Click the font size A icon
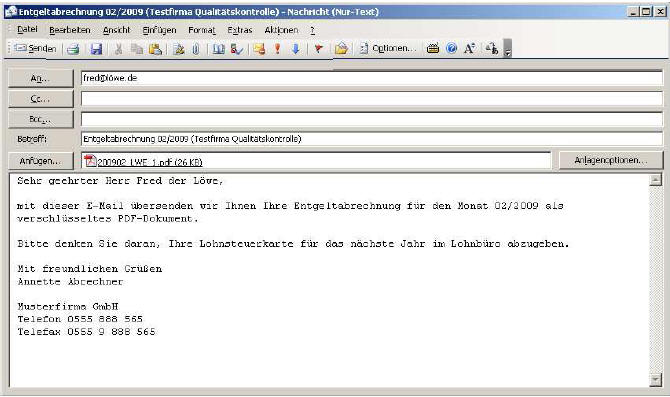Viewport: 670px width, 397px height. click(470, 49)
